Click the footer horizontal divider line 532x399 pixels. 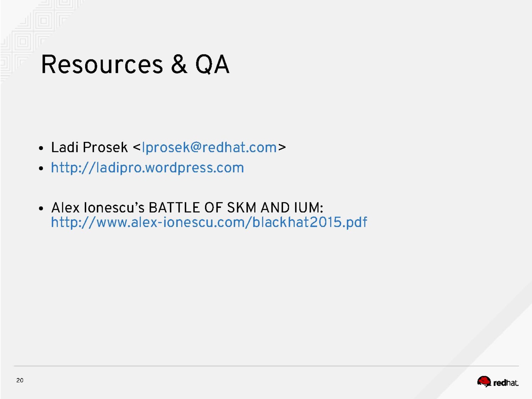pyautogui.click(x=266, y=366)
